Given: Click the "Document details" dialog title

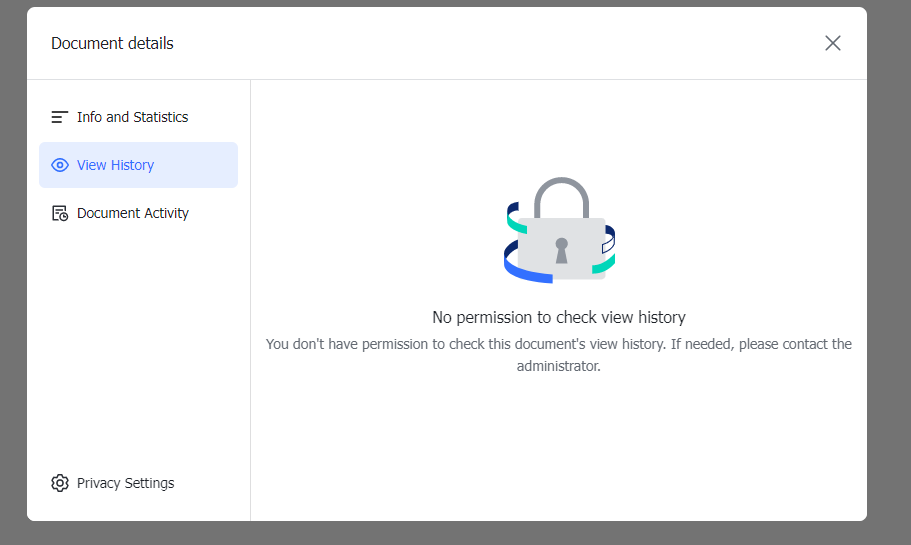Looking at the screenshot, I should click(x=112, y=43).
